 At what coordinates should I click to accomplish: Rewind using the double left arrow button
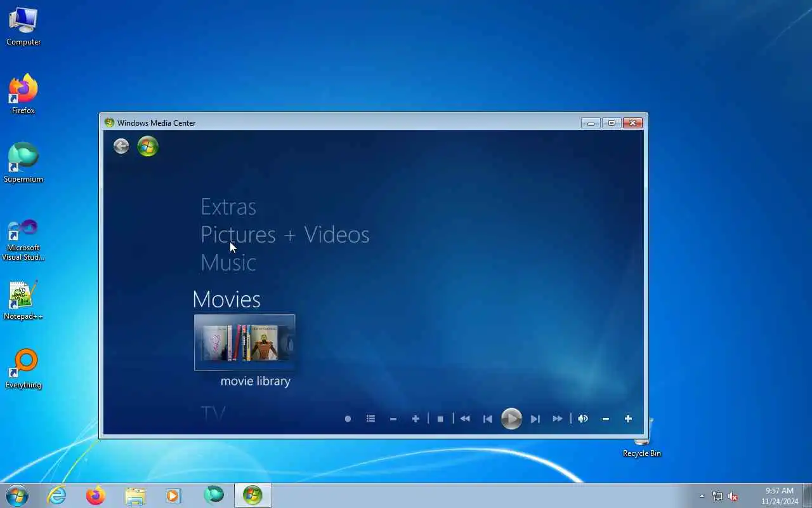465,419
